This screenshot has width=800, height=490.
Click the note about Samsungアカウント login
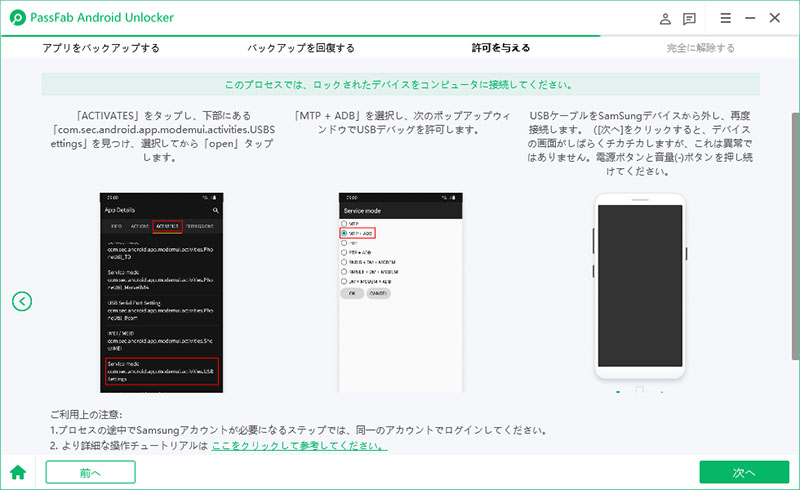(x=299, y=430)
